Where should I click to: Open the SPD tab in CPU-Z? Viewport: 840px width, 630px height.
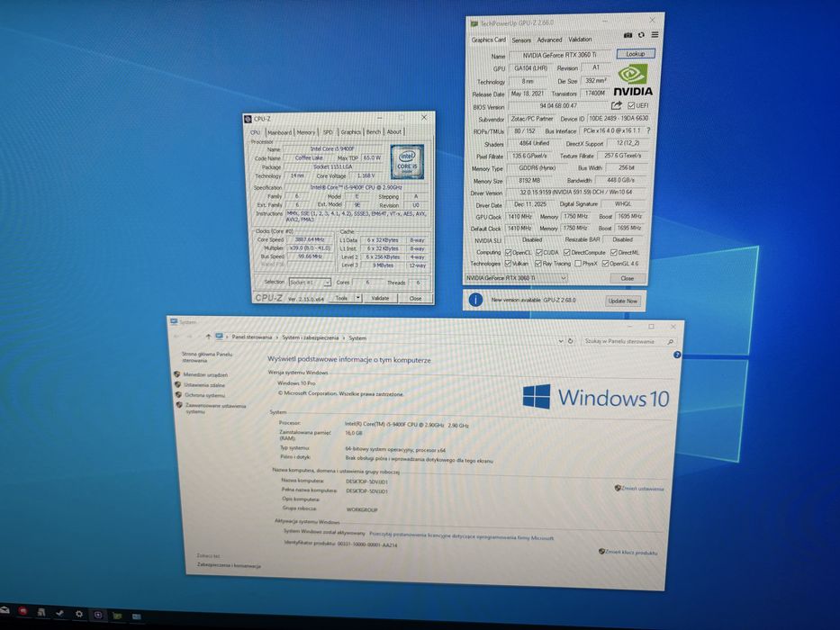pyautogui.click(x=328, y=131)
